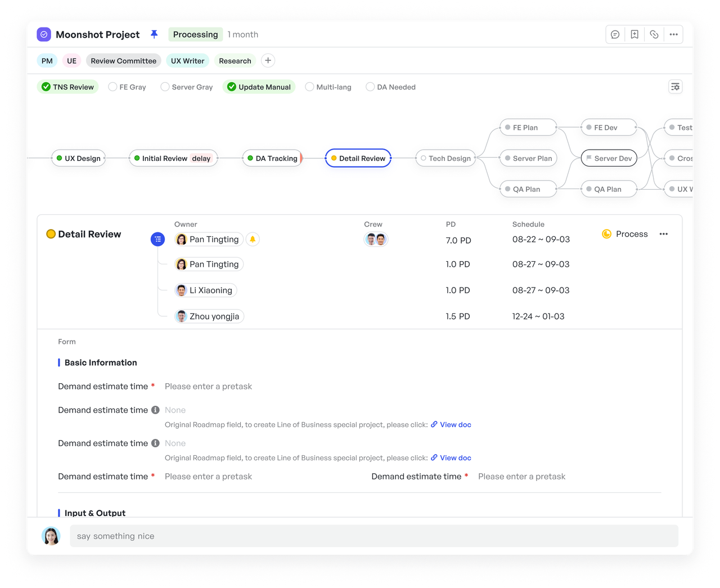Open the list settings icon below the filters

[x=674, y=87]
